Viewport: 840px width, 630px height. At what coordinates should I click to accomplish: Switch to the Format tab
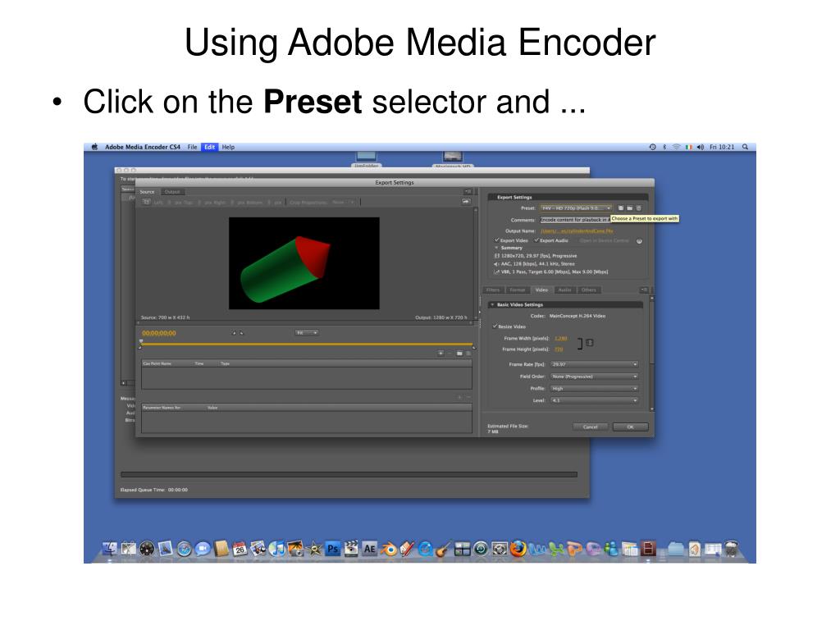click(517, 290)
